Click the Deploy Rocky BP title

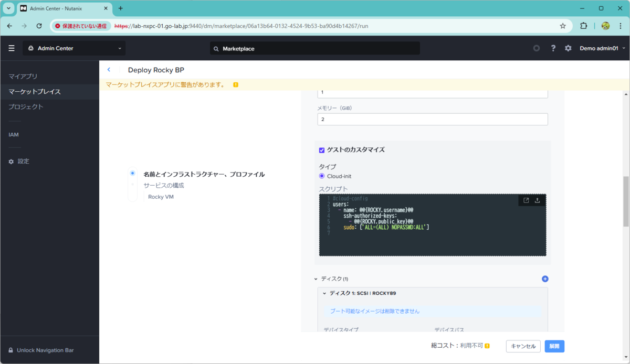click(x=156, y=70)
